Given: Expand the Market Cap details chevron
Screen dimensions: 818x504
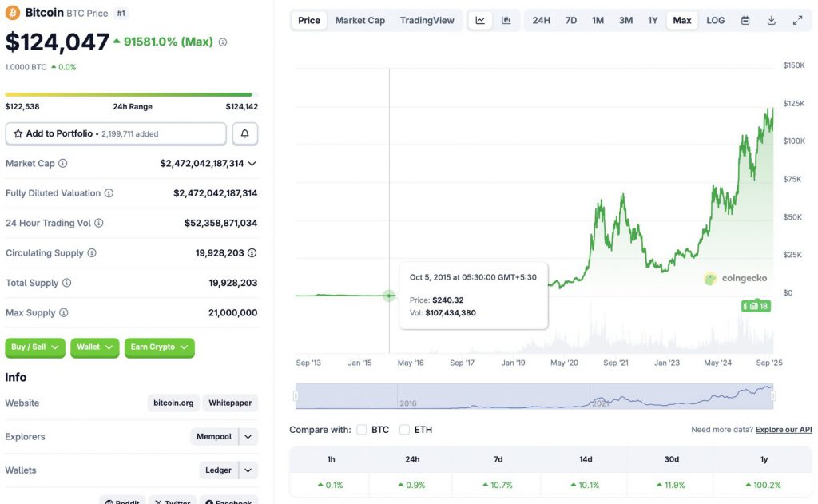Looking at the screenshot, I should pos(252,163).
